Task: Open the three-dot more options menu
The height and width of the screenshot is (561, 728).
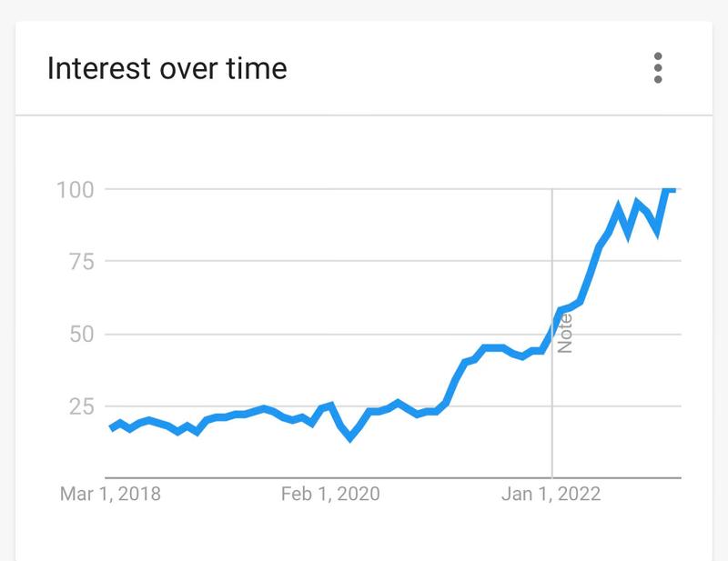Action: click(657, 69)
